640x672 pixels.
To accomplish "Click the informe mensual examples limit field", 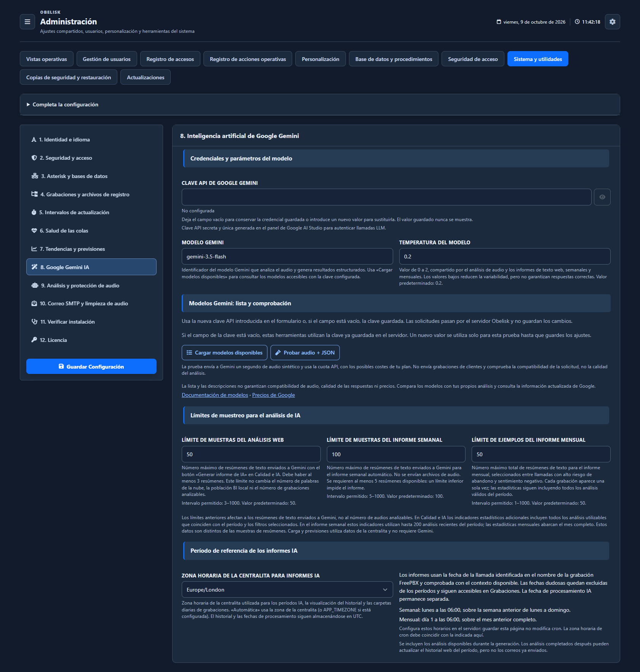I will click(x=541, y=454).
